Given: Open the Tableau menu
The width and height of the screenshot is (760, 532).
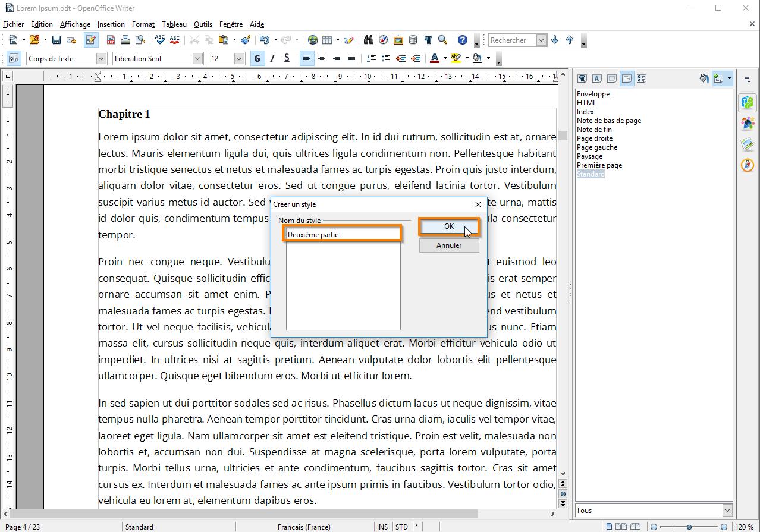Looking at the screenshot, I should click(x=174, y=24).
